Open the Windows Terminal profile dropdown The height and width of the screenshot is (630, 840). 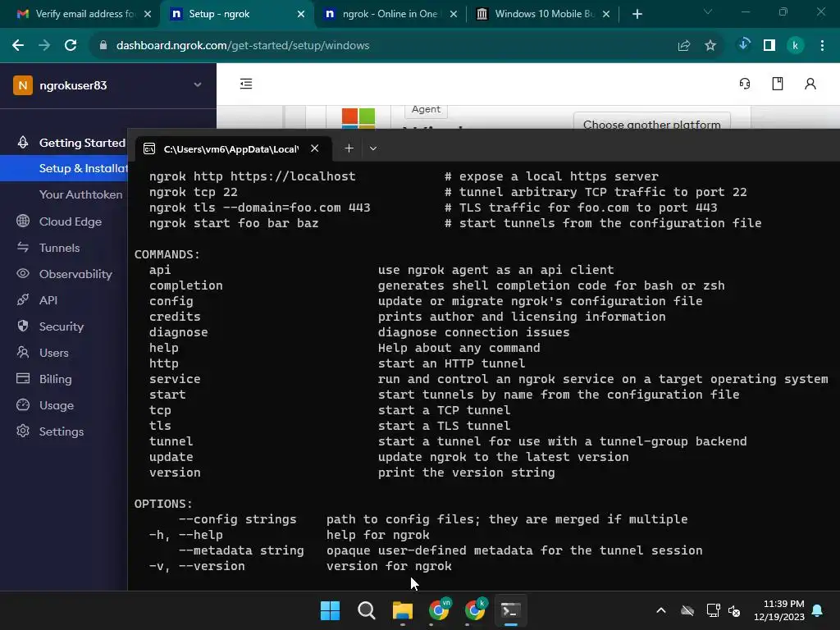tap(373, 148)
